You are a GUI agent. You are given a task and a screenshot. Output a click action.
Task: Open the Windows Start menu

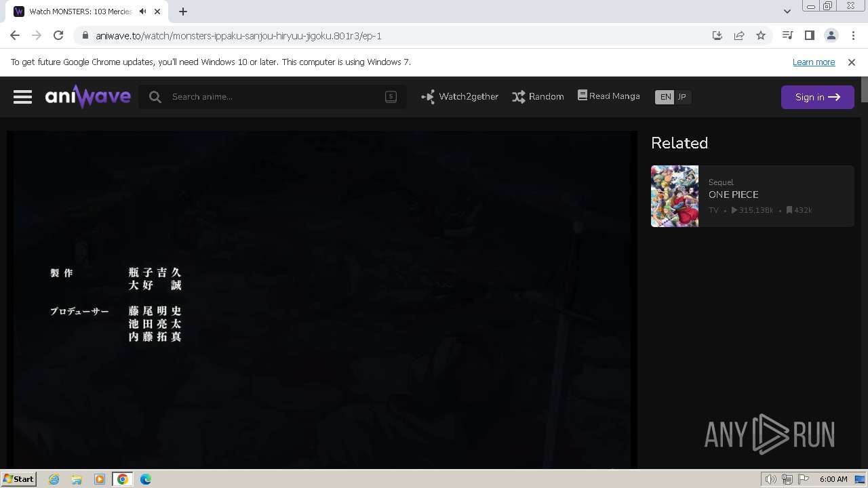pyautogui.click(x=19, y=479)
